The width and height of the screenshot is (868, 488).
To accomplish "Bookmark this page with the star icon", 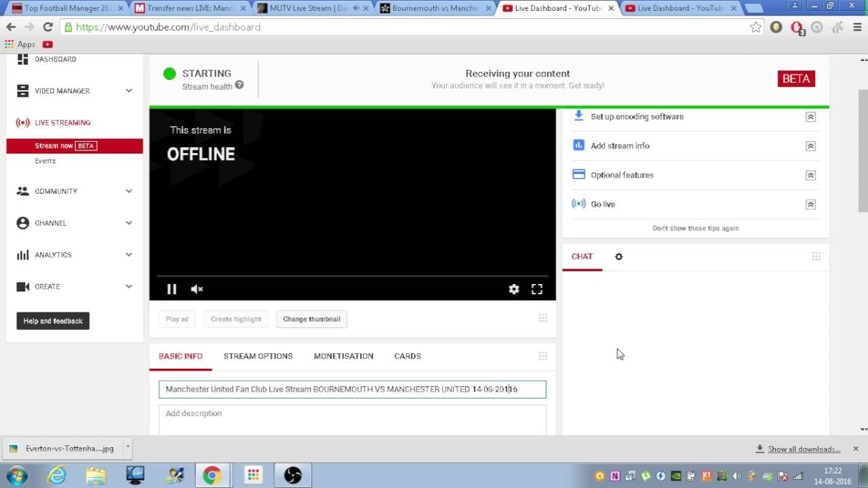I will click(755, 27).
